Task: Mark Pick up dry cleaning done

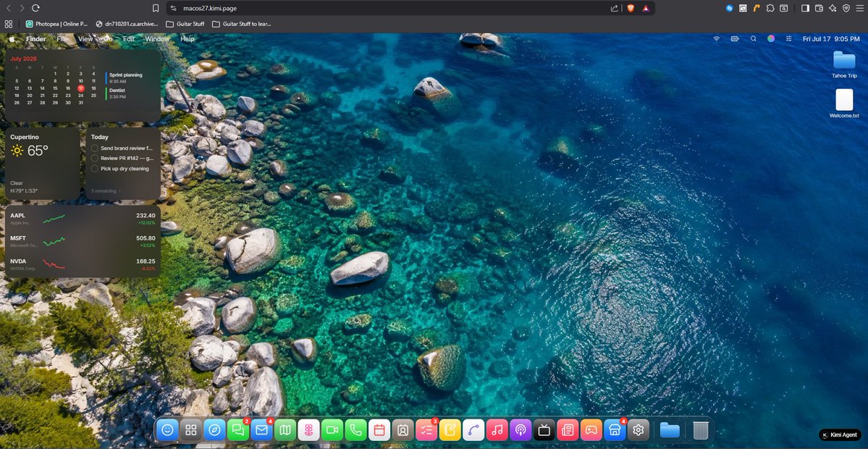Action: [x=95, y=168]
